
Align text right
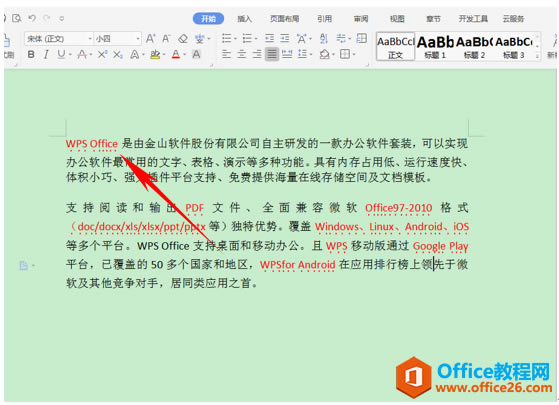pos(257,55)
